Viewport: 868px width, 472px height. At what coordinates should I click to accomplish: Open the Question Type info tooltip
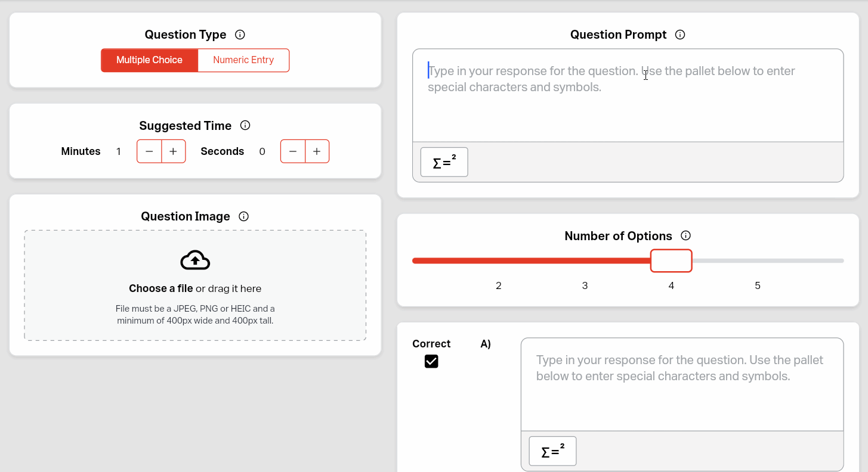point(240,35)
